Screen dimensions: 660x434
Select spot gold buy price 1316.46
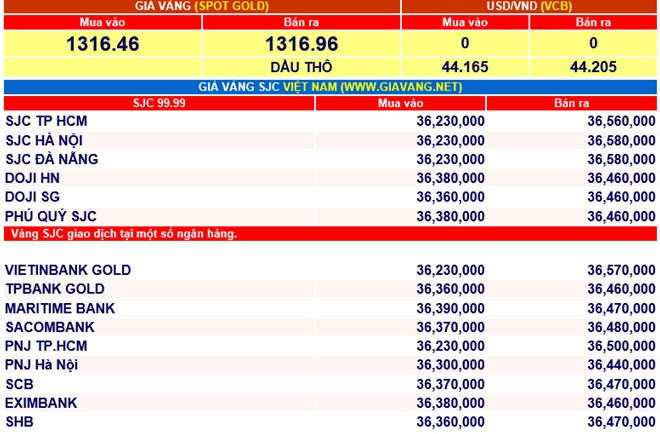[x=103, y=44]
